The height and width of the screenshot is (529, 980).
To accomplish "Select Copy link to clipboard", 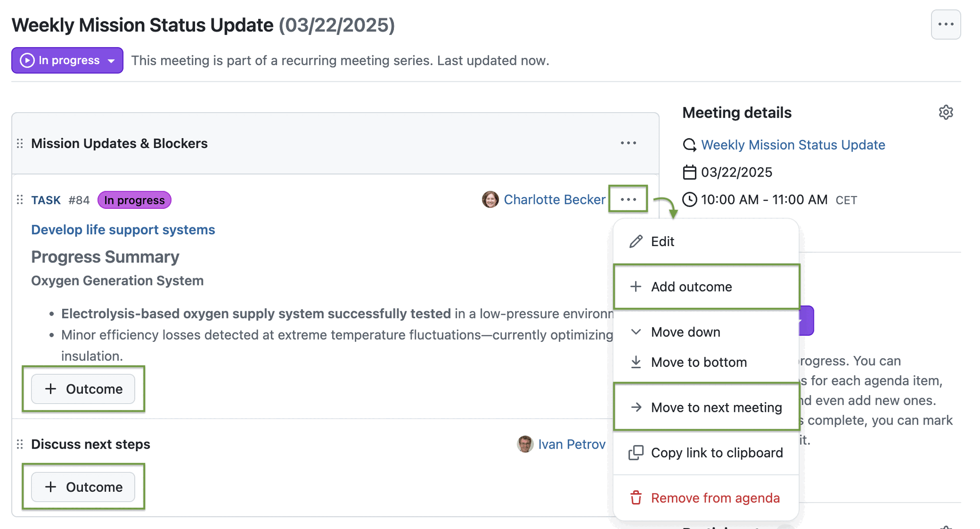I will pos(717,453).
